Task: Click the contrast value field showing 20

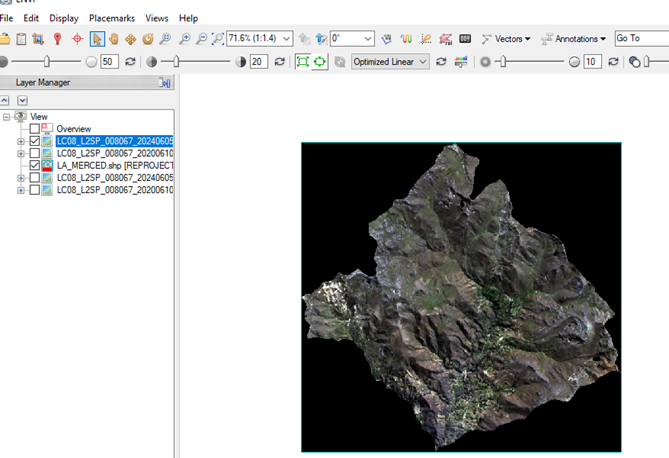Action: [x=259, y=62]
